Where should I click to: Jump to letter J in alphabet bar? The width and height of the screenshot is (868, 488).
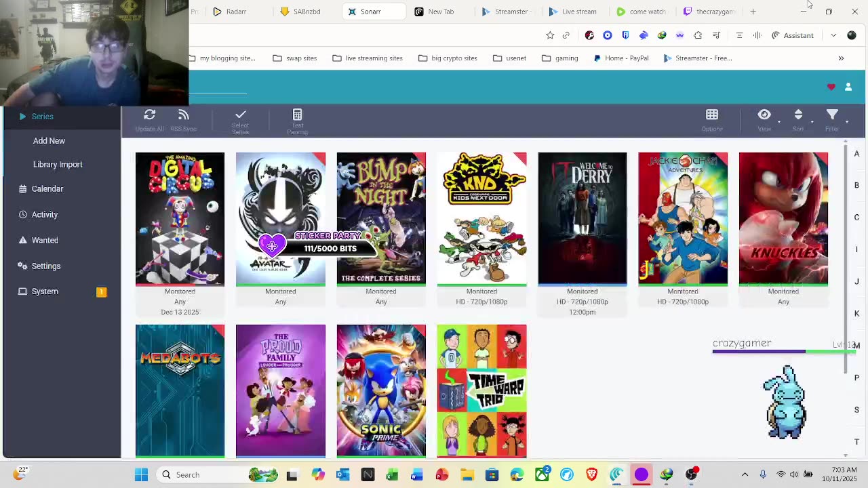coord(856,282)
